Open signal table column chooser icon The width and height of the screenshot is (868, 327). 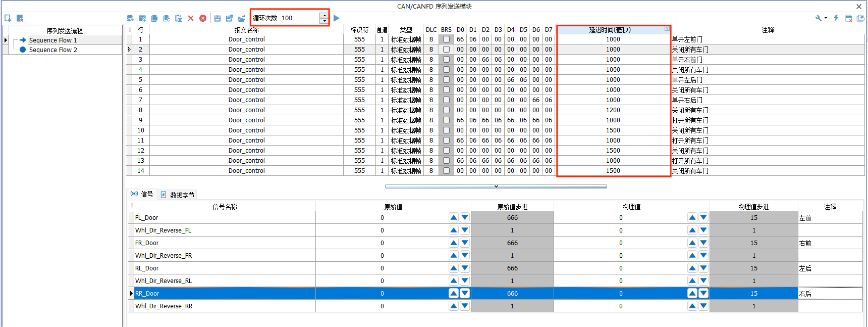tap(131, 206)
